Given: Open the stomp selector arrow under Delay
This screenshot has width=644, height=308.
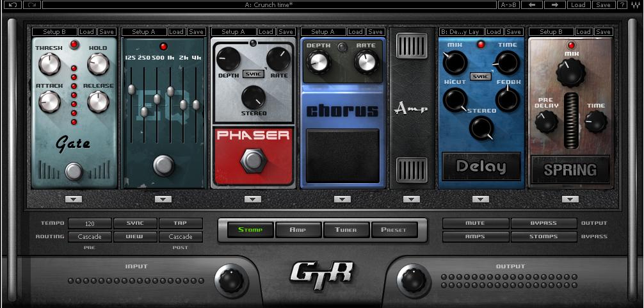Looking at the screenshot, I should pos(481,199).
